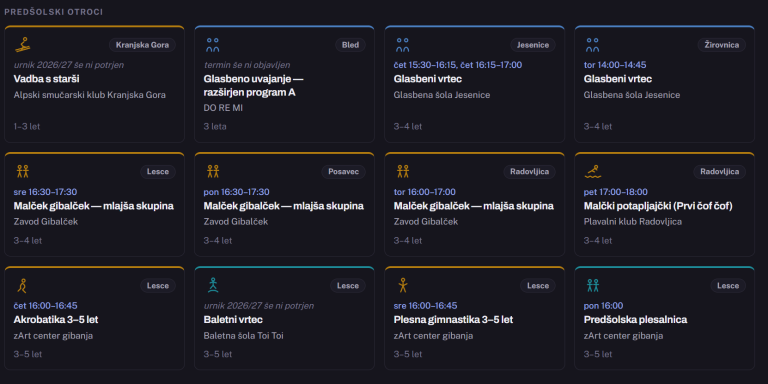Select the Kranjska Gora location tag
The height and width of the screenshot is (384, 768).
[142, 45]
